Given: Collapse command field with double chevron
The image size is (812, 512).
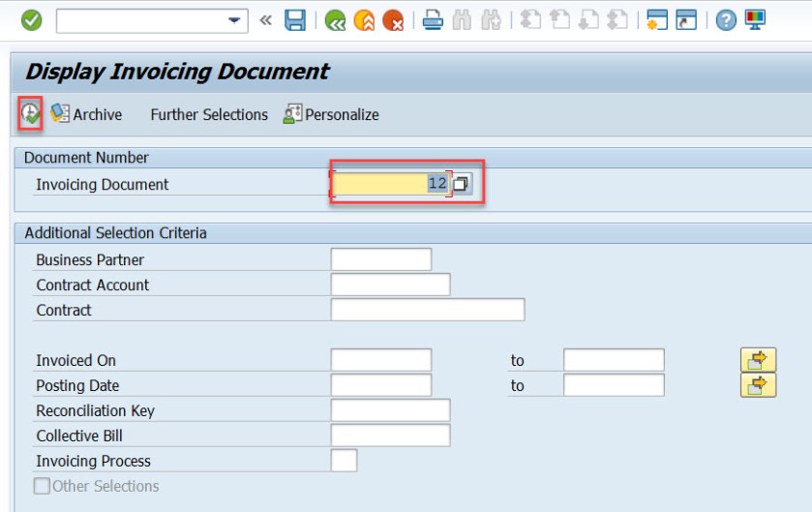Looking at the screenshot, I should click(x=265, y=20).
